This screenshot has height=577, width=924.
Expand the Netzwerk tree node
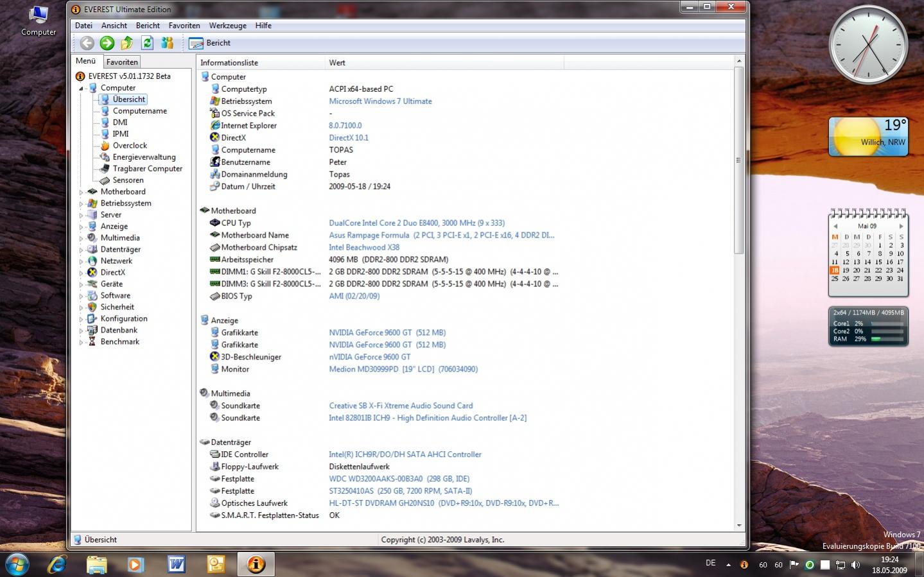coord(82,261)
